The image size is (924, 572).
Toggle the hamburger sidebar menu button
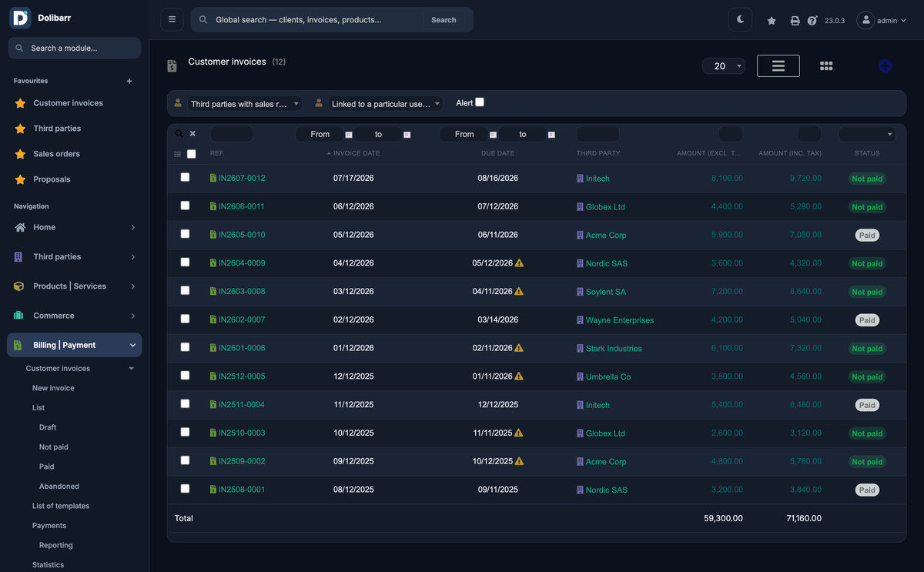click(172, 19)
